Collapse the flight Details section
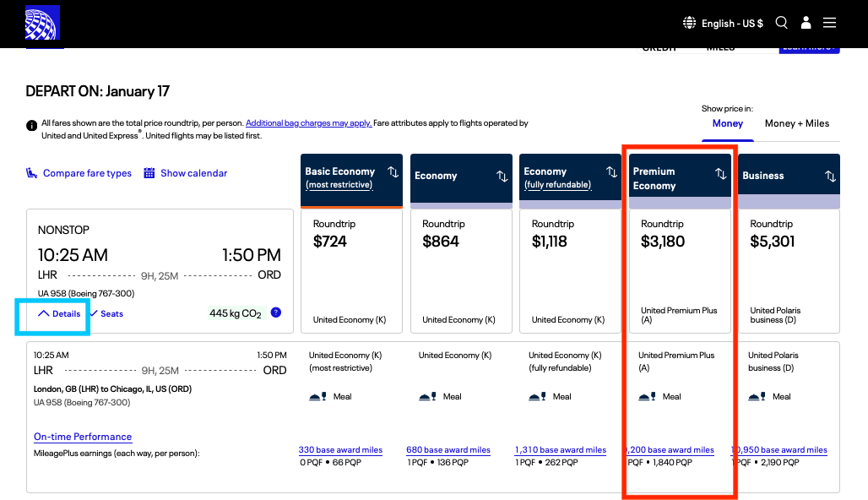Screen dimensions: 868x500 point(59,313)
